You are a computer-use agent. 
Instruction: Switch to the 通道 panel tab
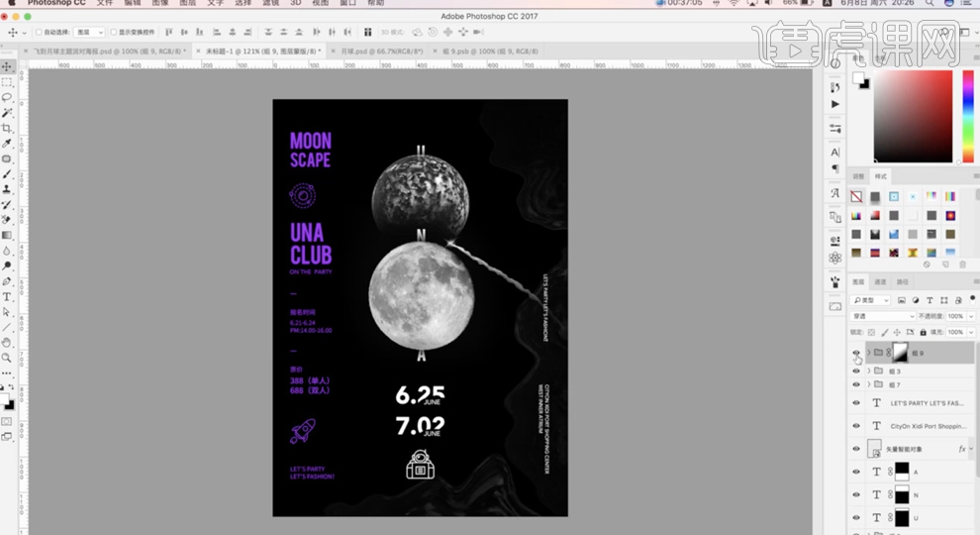click(880, 282)
